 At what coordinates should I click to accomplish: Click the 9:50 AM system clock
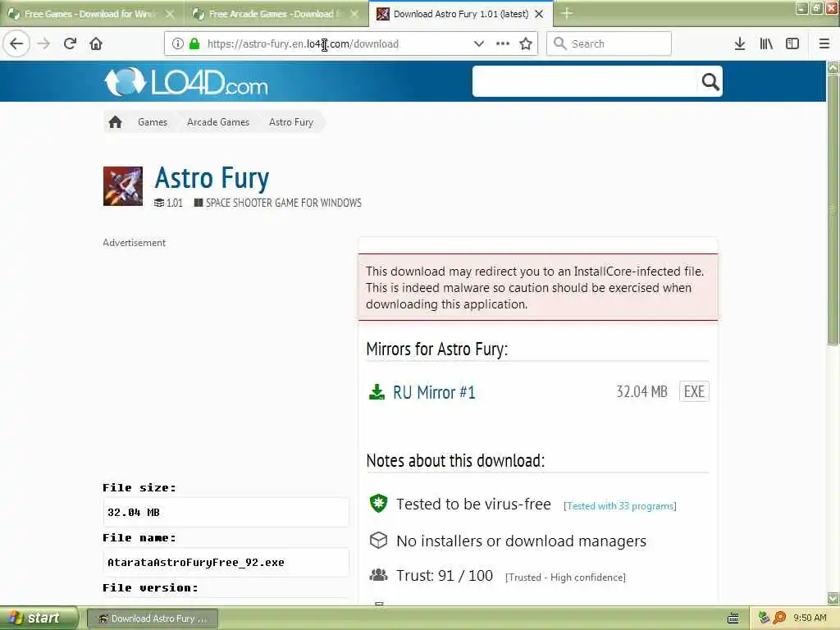(810, 618)
